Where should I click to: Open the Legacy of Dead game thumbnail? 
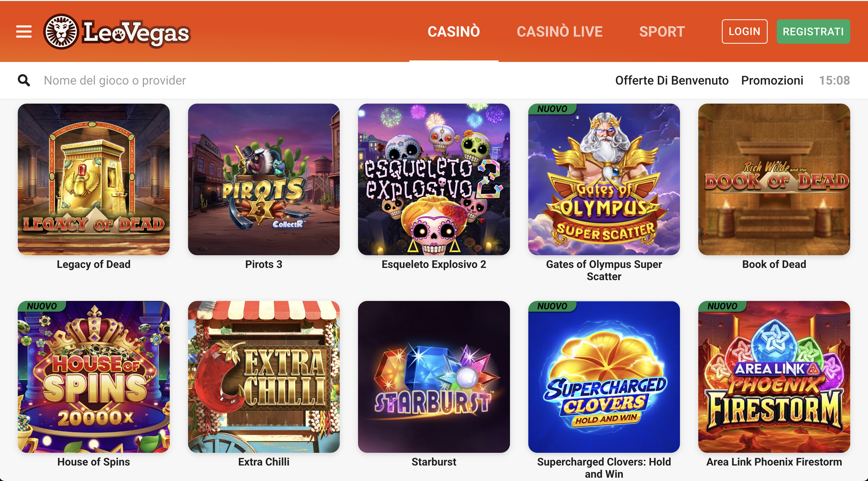coord(94,179)
